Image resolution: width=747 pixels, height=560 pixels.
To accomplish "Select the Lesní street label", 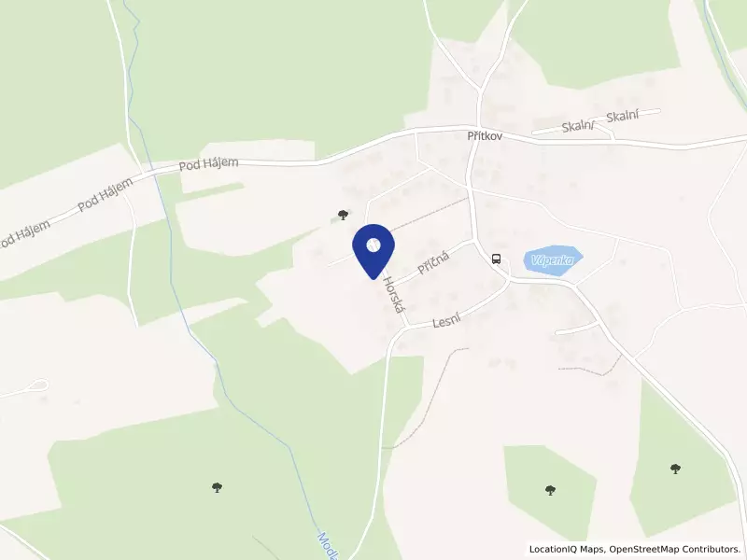I will (x=447, y=321).
